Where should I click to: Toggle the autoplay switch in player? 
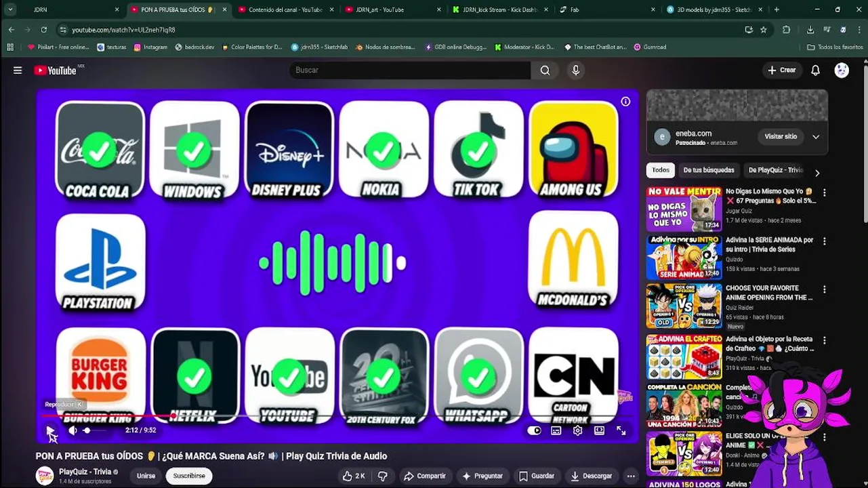(x=535, y=430)
